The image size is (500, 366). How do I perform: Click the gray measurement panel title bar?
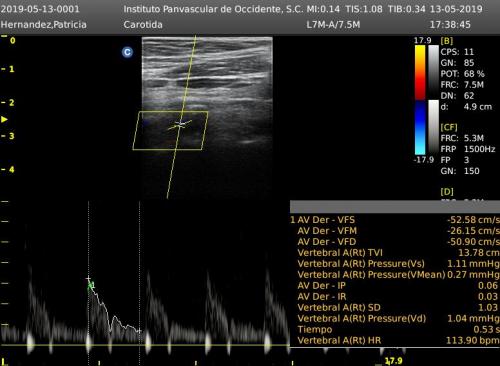click(x=395, y=207)
